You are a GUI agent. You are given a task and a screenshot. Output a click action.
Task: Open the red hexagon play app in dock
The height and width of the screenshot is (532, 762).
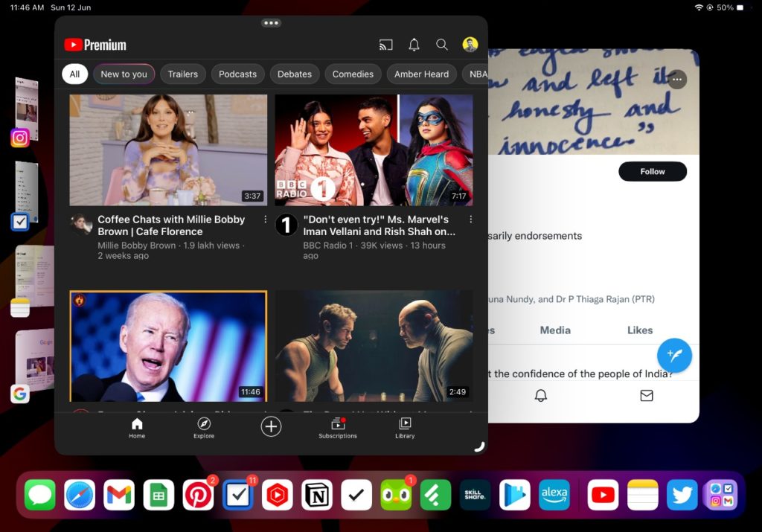coord(278,495)
